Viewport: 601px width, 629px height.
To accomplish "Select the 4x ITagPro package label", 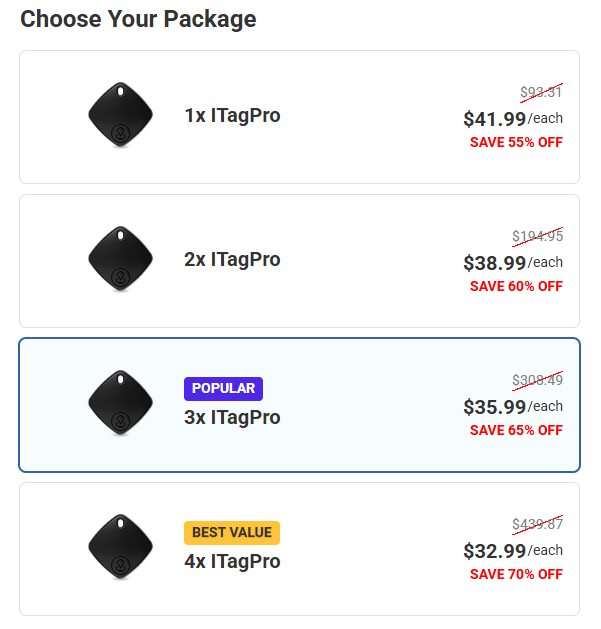I will point(232,561).
